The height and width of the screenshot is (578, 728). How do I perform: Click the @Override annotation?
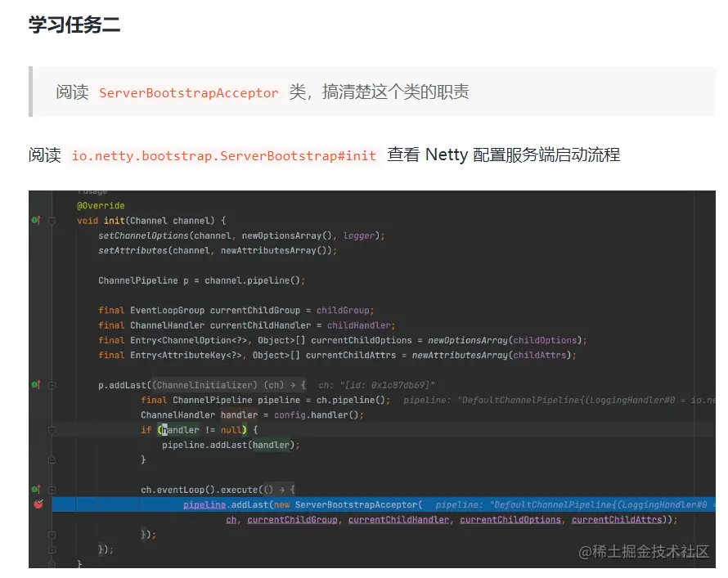[101, 205]
